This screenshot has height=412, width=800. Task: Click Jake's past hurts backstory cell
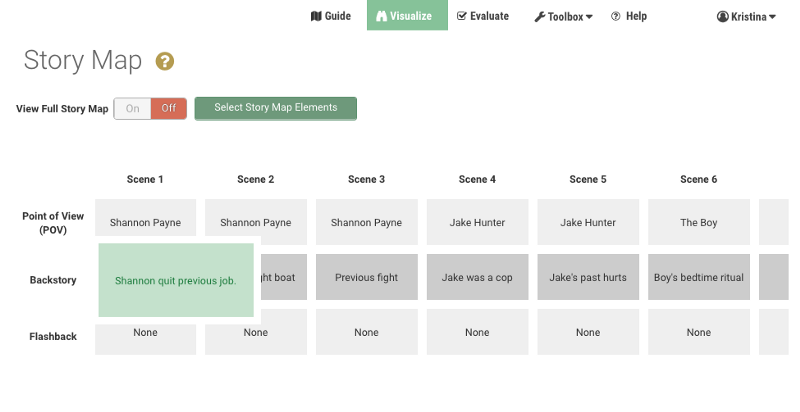pos(588,278)
